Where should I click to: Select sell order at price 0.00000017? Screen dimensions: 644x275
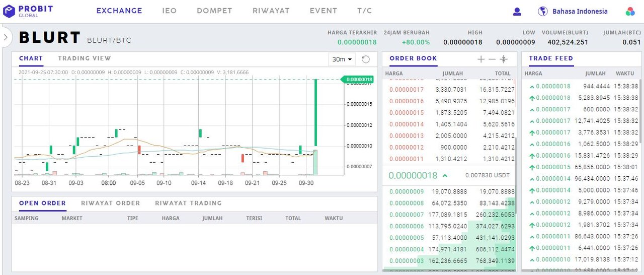pyautogui.click(x=449, y=90)
